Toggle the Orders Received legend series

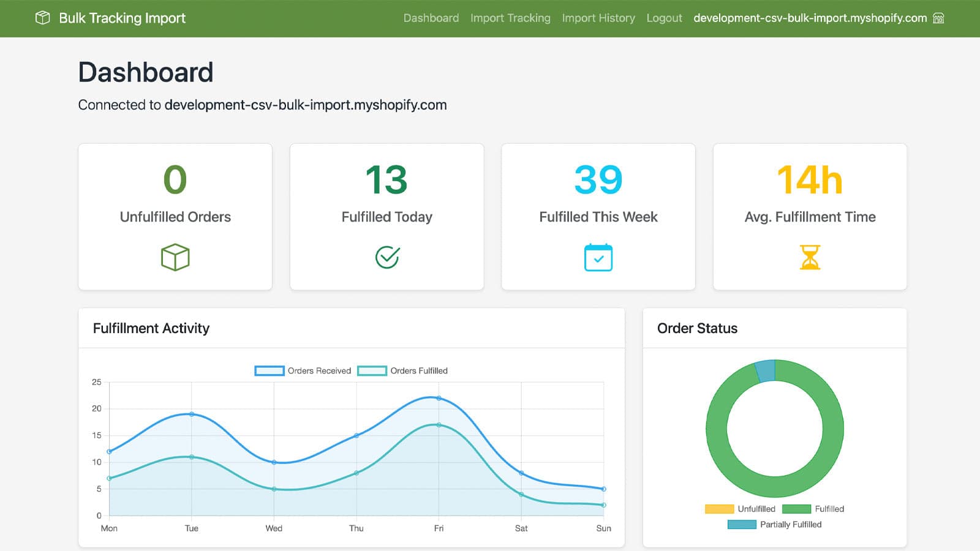point(303,370)
